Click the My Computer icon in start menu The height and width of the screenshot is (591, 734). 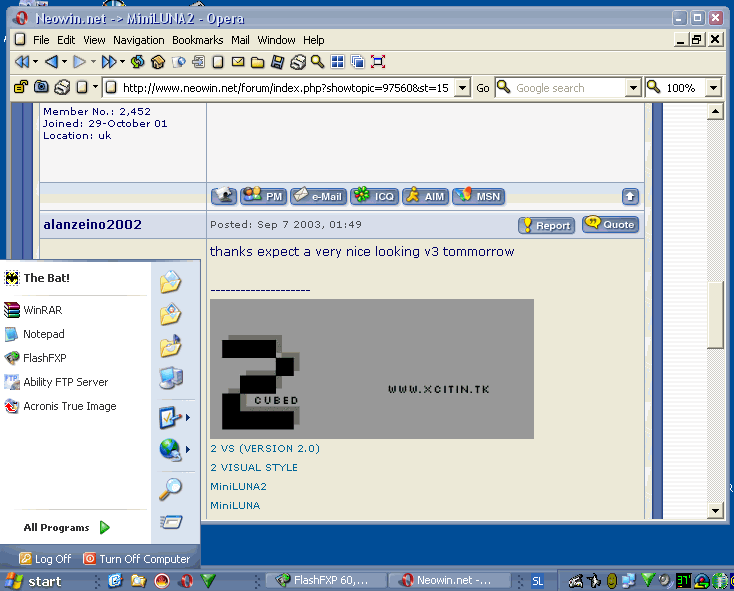[x=171, y=378]
